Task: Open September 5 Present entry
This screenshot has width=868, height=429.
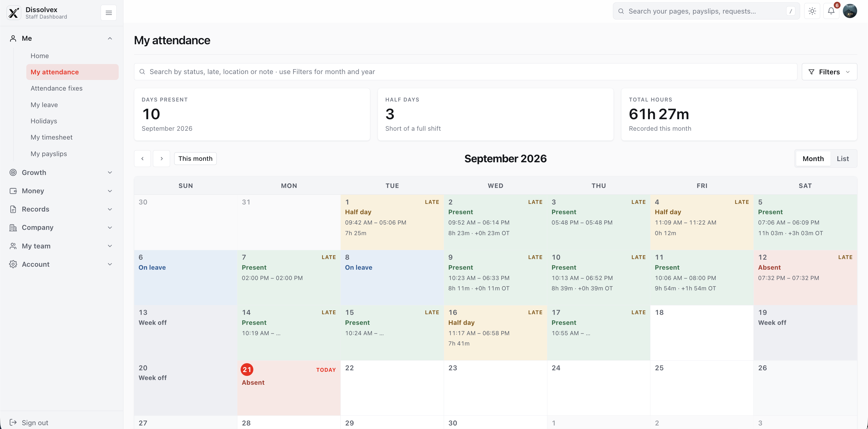Action: click(x=805, y=222)
